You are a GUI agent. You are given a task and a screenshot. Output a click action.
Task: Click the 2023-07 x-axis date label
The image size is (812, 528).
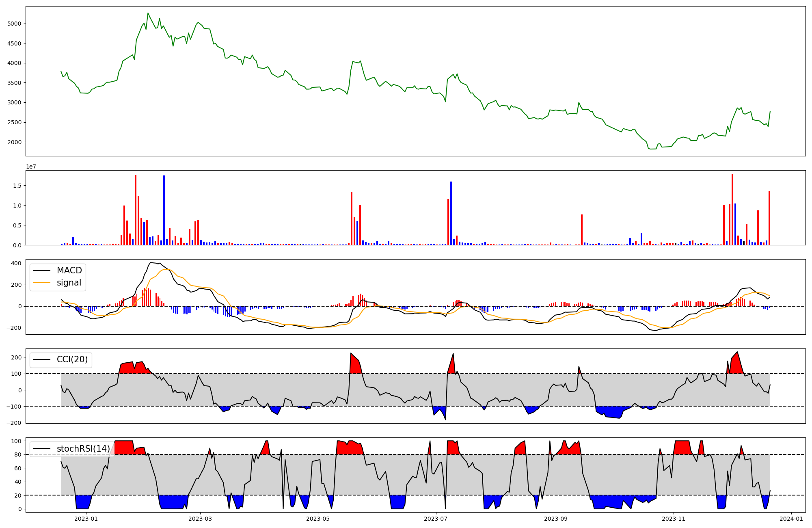point(436,519)
